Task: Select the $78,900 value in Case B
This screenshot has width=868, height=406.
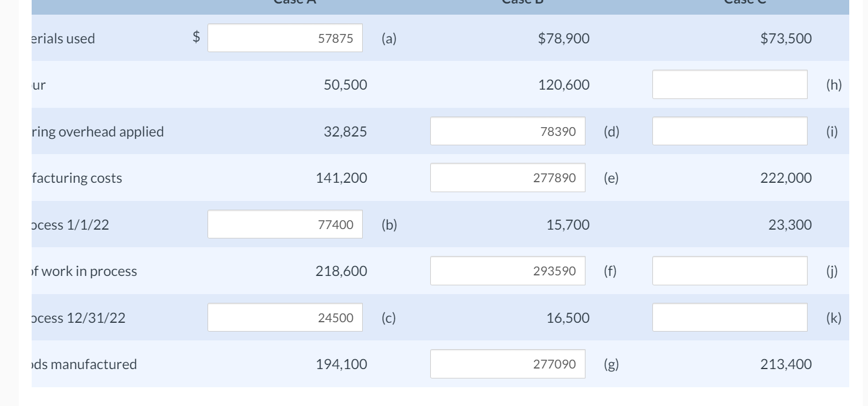Action: [x=564, y=38]
